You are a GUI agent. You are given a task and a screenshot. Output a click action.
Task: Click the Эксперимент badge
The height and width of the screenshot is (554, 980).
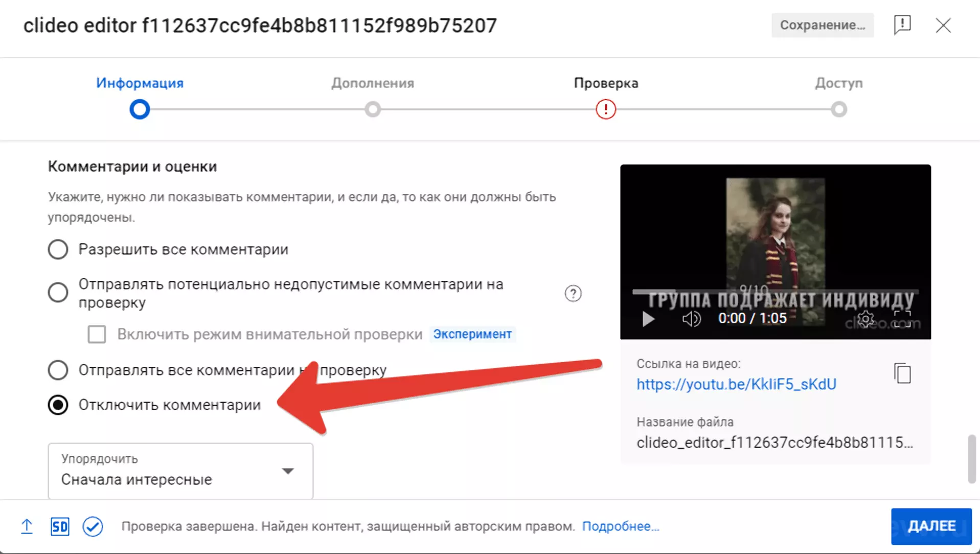(472, 334)
